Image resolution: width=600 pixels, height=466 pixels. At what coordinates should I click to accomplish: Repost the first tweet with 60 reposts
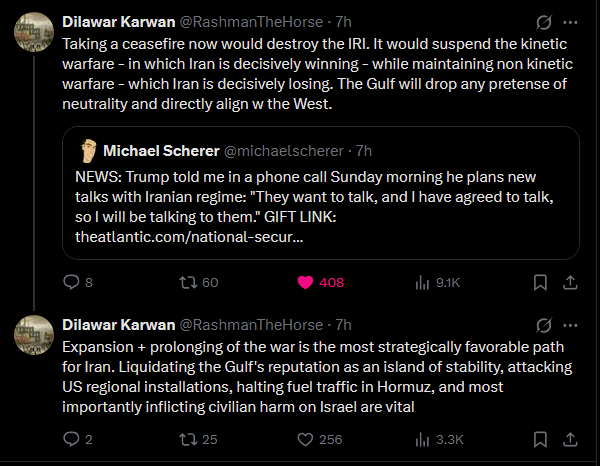click(x=186, y=282)
